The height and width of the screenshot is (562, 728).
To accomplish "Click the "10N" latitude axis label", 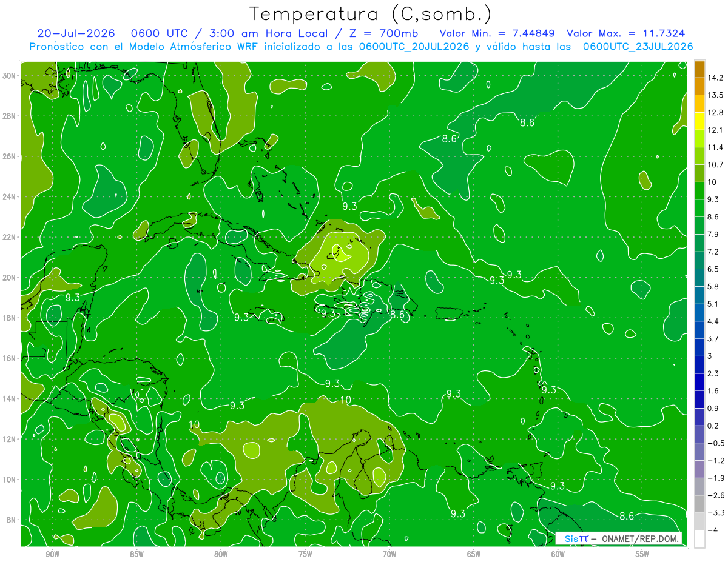I will point(10,479).
